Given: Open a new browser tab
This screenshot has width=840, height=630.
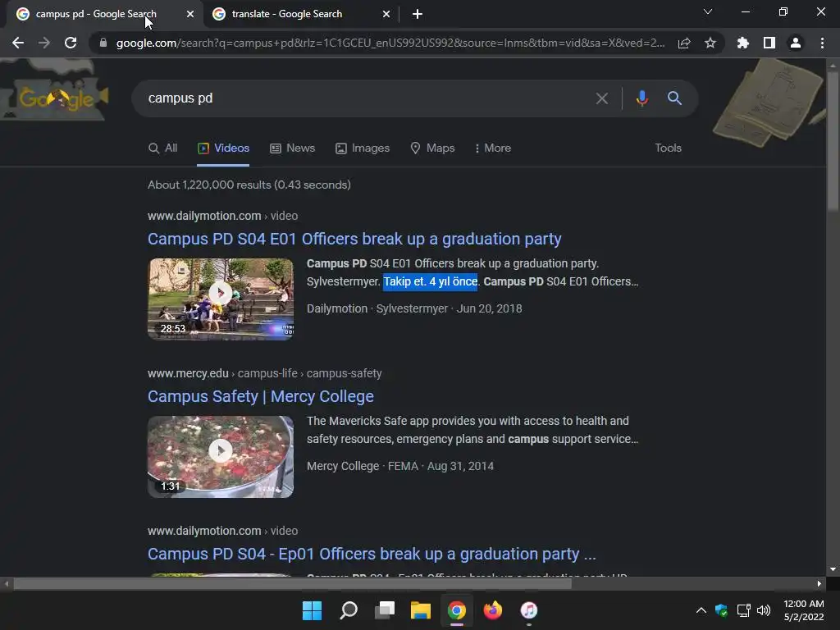Looking at the screenshot, I should pyautogui.click(x=418, y=14).
